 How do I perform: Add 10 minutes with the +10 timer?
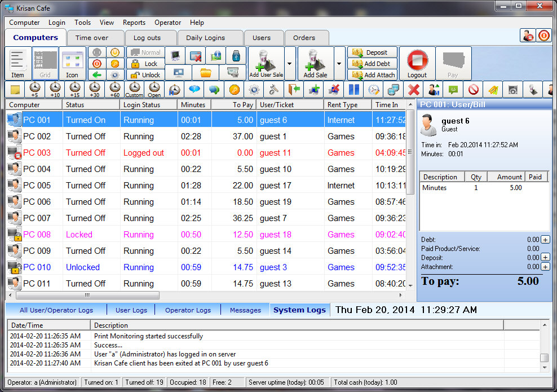[x=55, y=90]
